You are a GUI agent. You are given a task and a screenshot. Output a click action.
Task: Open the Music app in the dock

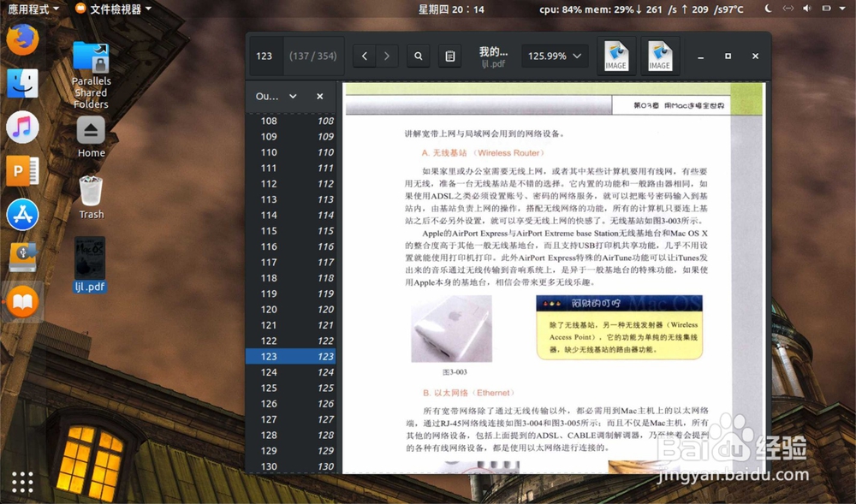coord(22,127)
